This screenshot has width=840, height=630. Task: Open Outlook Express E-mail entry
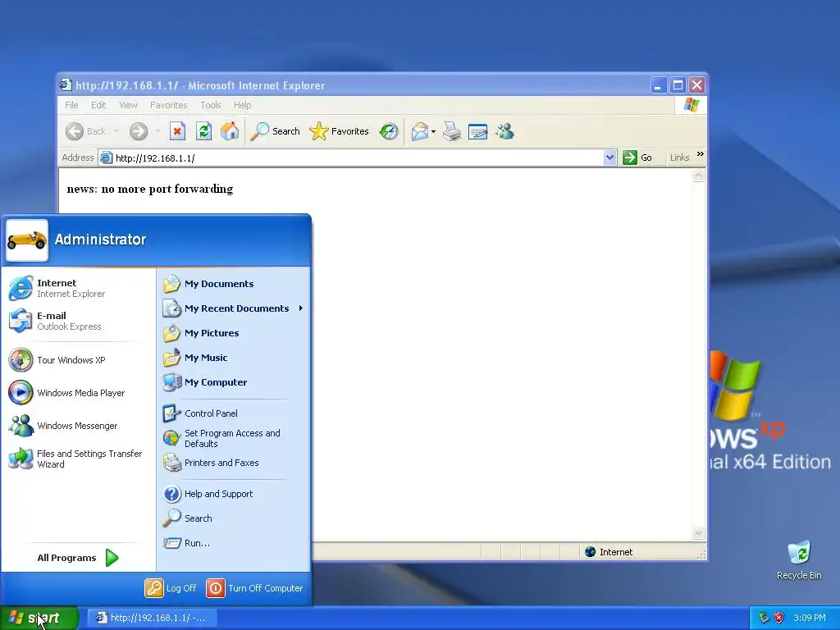[78, 321]
